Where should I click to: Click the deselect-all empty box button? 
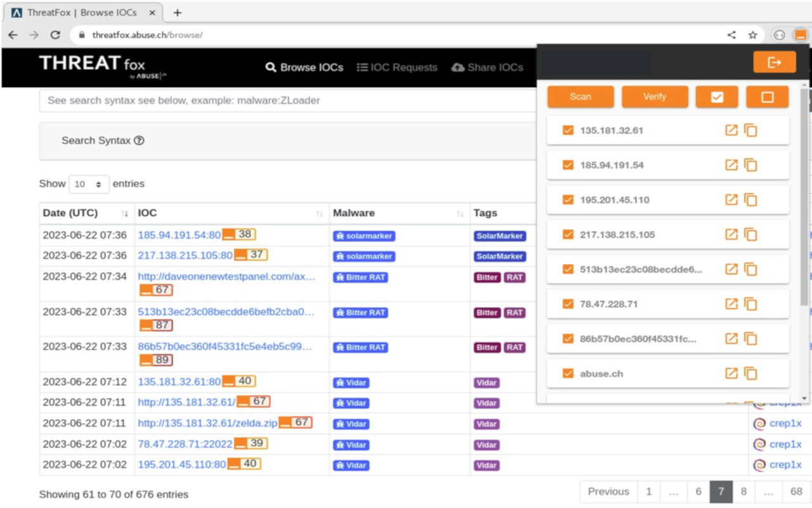pyautogui.click(x=767, y=97)
